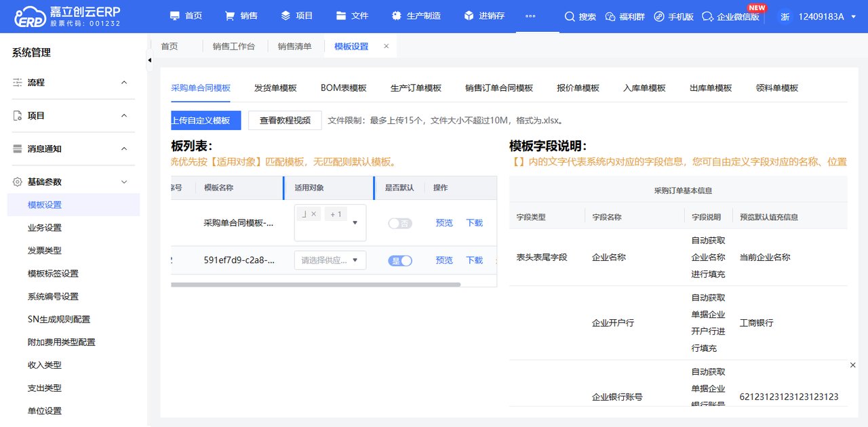Click the 基础参数 gear icon in the sidebar

pos(18,182)
